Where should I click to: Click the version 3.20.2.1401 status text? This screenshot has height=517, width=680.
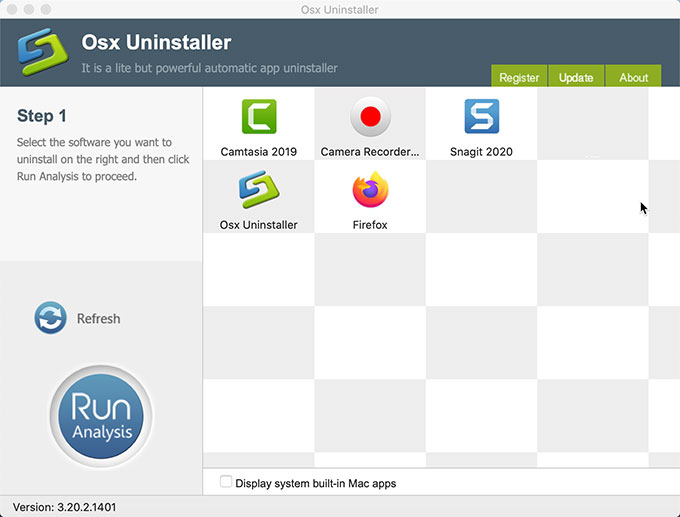click(x=64, y=507)
